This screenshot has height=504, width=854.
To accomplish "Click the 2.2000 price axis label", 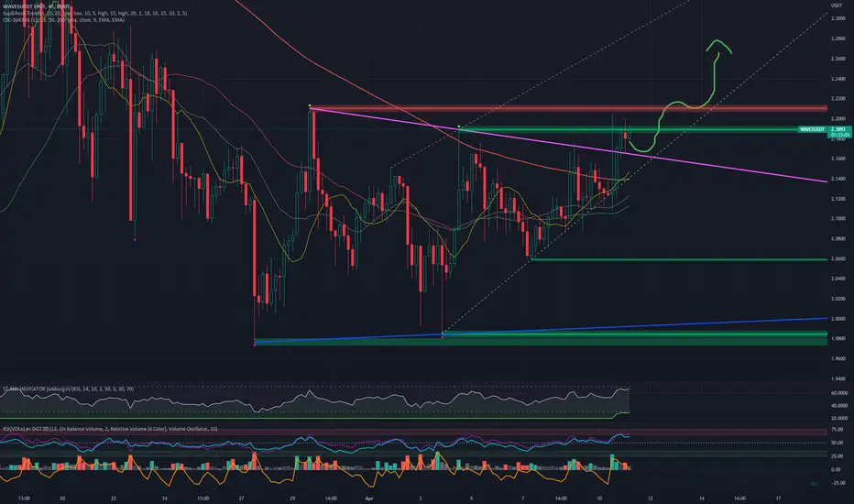I will point(838,119).
